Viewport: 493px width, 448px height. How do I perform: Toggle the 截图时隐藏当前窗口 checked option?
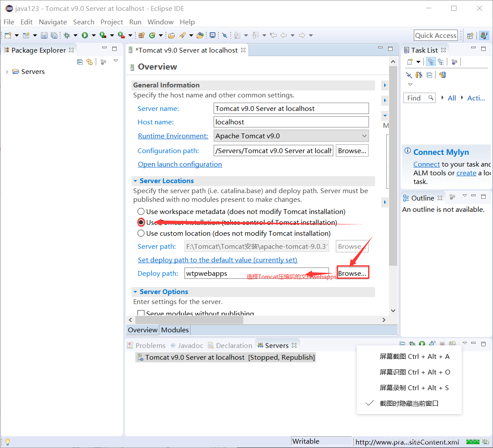tap(409, 403)
